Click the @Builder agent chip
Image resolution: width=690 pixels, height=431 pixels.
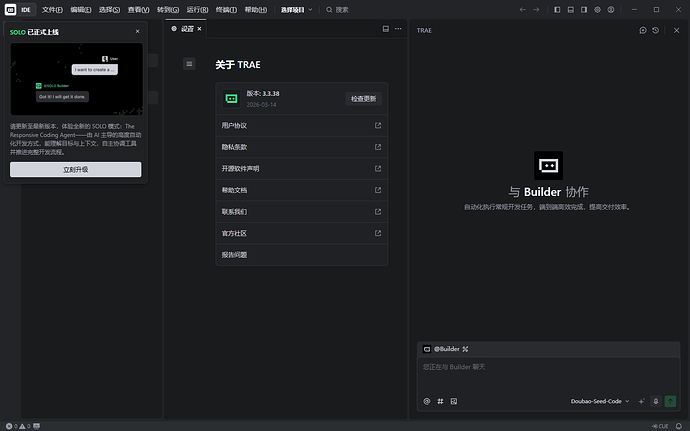point(442,349)
